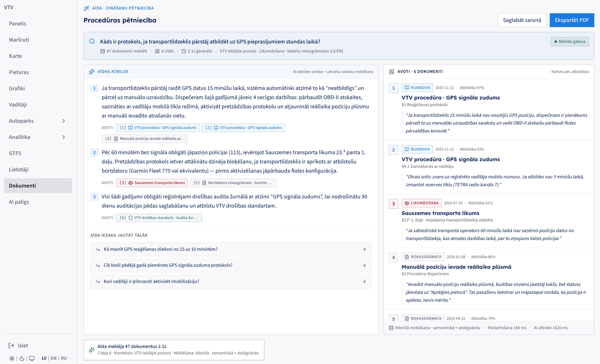Ask 'Kuri vadītāji ir pilnvaroti' follow-up
600x364 pixels.
(x=231, y=281)
